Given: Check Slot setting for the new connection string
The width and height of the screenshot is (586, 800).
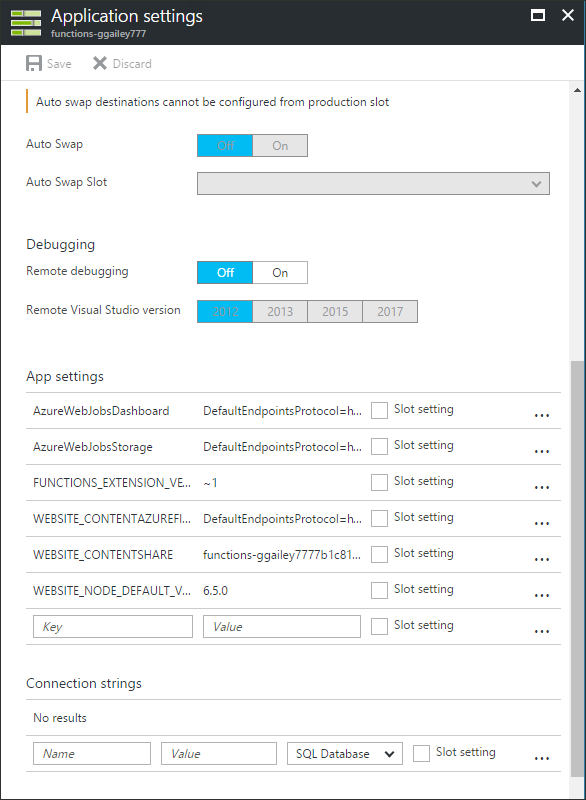Looking at the screenshot, I should click(421, 753).
